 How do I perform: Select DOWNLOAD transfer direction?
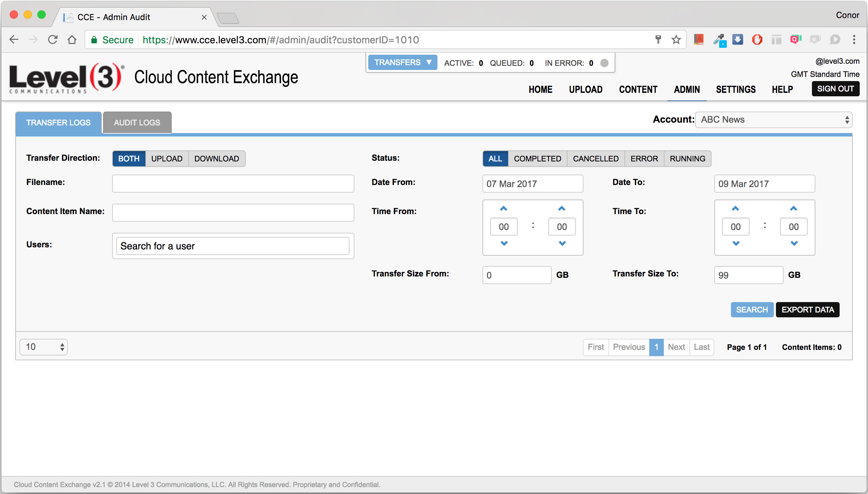click(x=217, y=159)
